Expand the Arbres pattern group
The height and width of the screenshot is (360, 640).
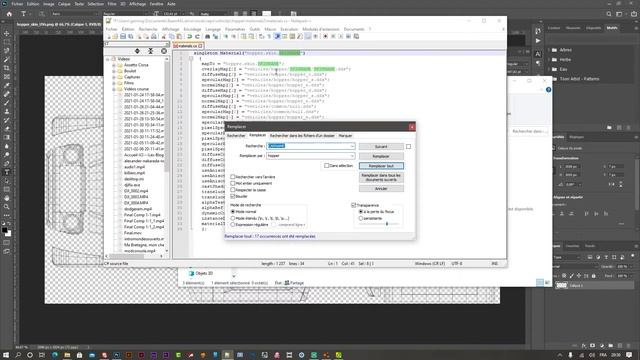click(x=549, y=50)
